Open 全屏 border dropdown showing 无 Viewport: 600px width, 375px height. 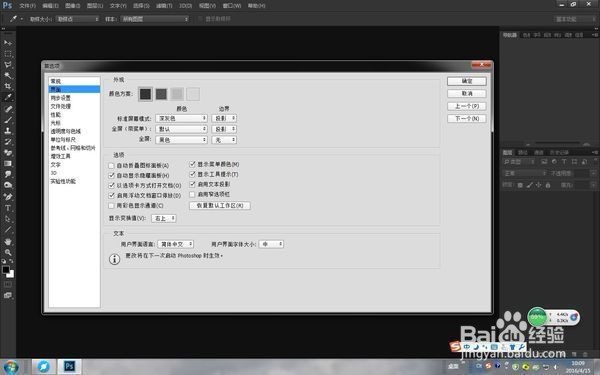click(224, 140)
